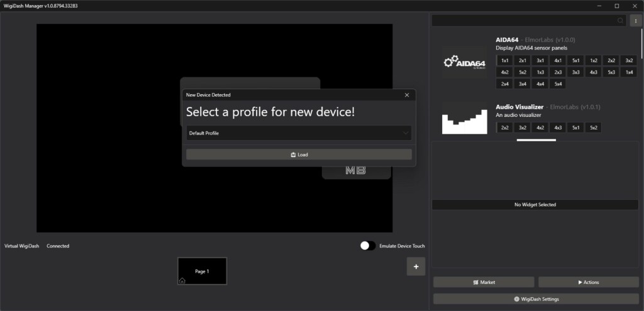
Task: Choose Audio Visualizer 5x2 size
Action: pyautogui.click(x=592, y=128)
